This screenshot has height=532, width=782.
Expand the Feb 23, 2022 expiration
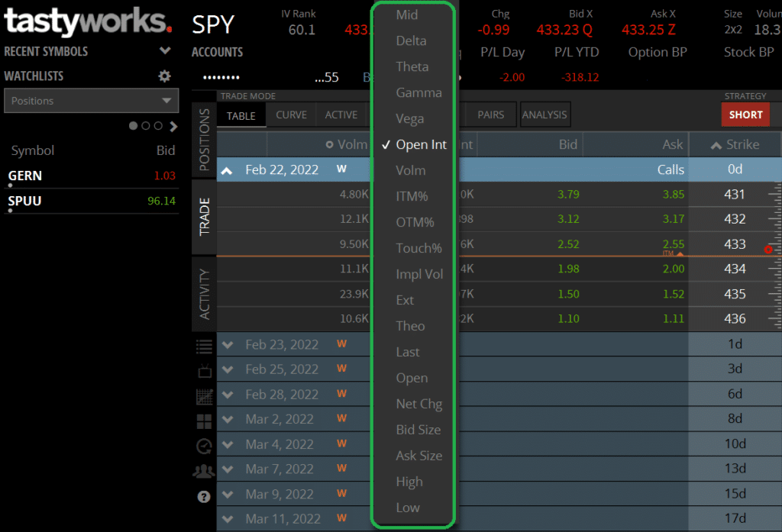click(228, 344)
